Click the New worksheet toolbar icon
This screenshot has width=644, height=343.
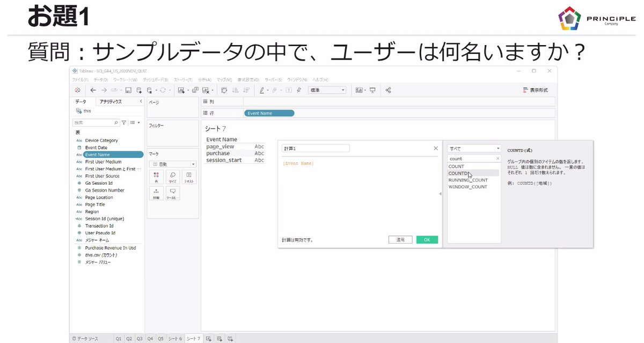click(181, 90)
